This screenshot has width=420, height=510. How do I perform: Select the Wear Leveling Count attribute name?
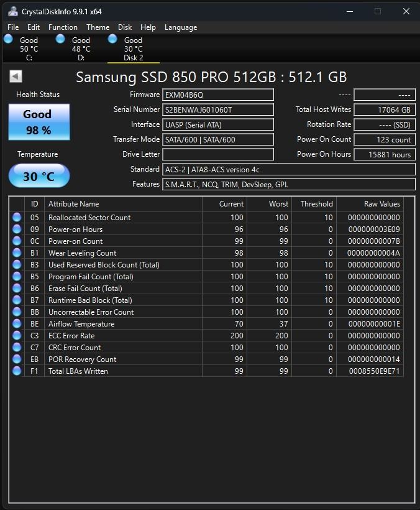point(82,253)
